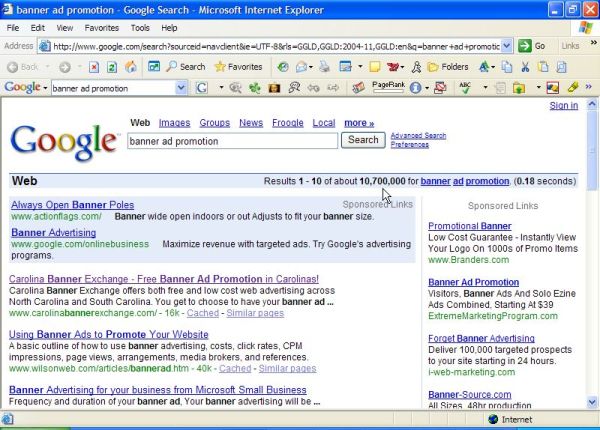This screenshot has height=430, width=600.
Task: Open the Google logo menu arrow on toolbar
Action: (45, 88)
